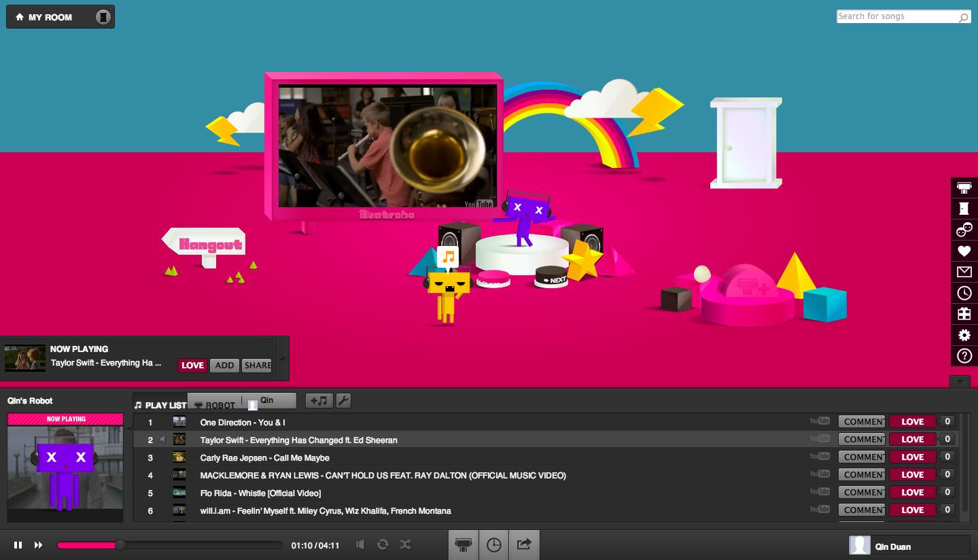Toggle LOVE for MACKLEMORE - CAN'T HOLD US
This screenshot has height=560, width=978.
[x=912, y=474]
